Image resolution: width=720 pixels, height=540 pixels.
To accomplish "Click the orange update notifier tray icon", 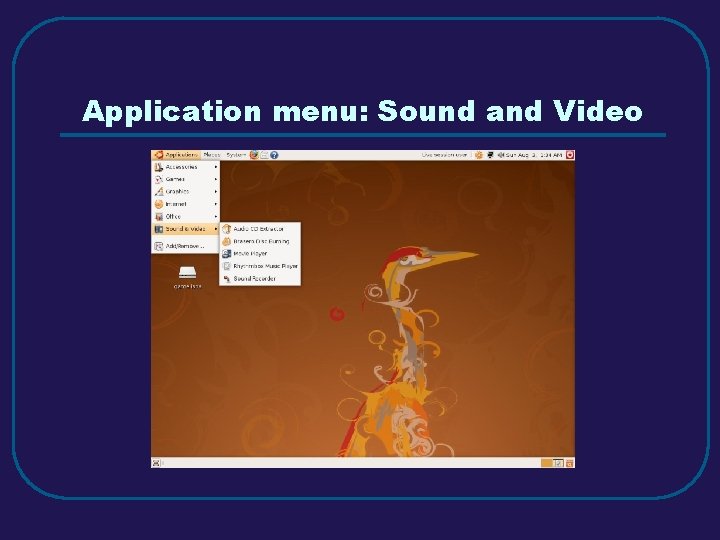I will point(479,155).
